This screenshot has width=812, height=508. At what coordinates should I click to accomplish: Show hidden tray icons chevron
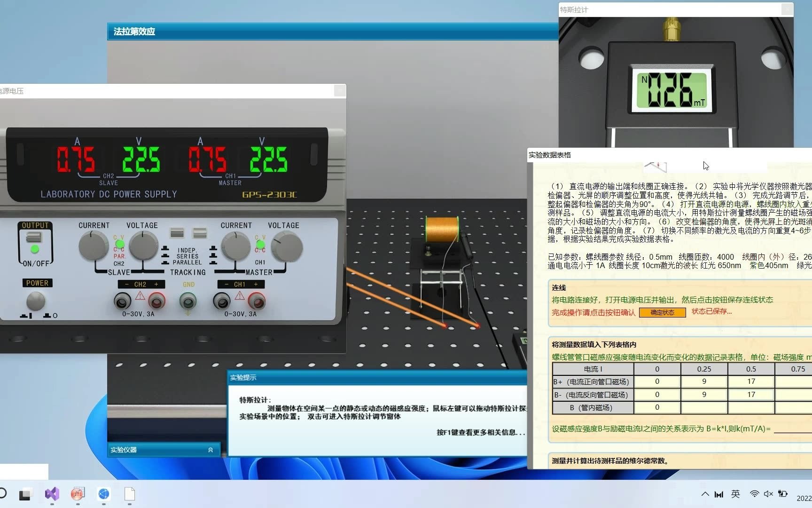click(x=705, y=494)
